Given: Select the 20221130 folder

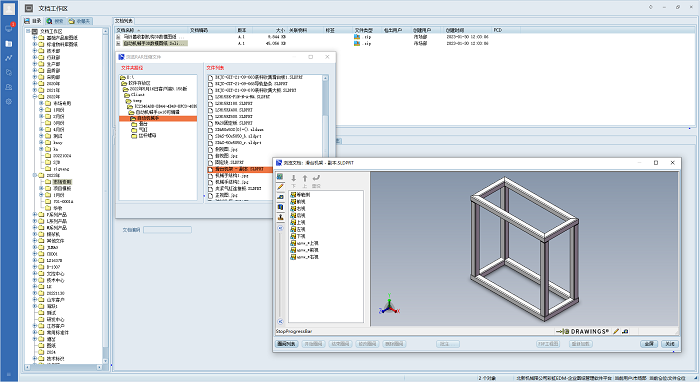Looking at the screenshot, I should pyautogui.click(x=55, y=293).
